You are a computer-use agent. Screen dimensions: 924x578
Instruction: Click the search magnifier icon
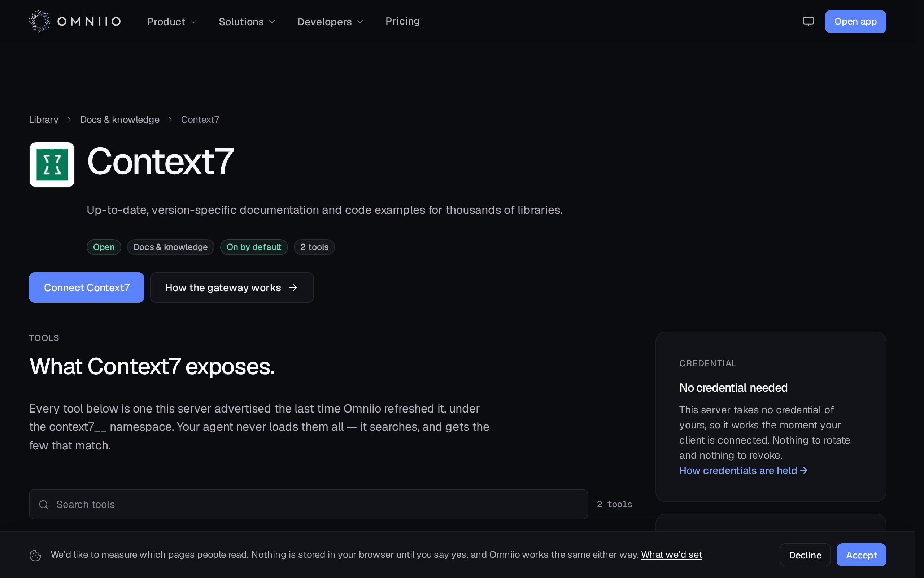click(44, 505)
